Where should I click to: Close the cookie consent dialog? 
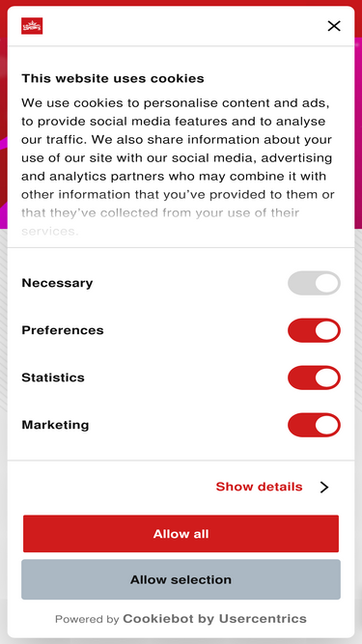(334, 26)
